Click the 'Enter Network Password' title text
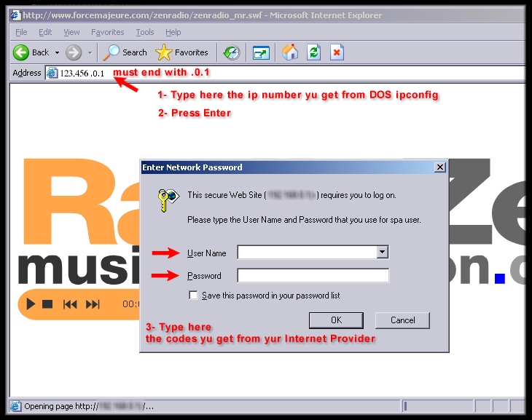 [x=192, y=167]
